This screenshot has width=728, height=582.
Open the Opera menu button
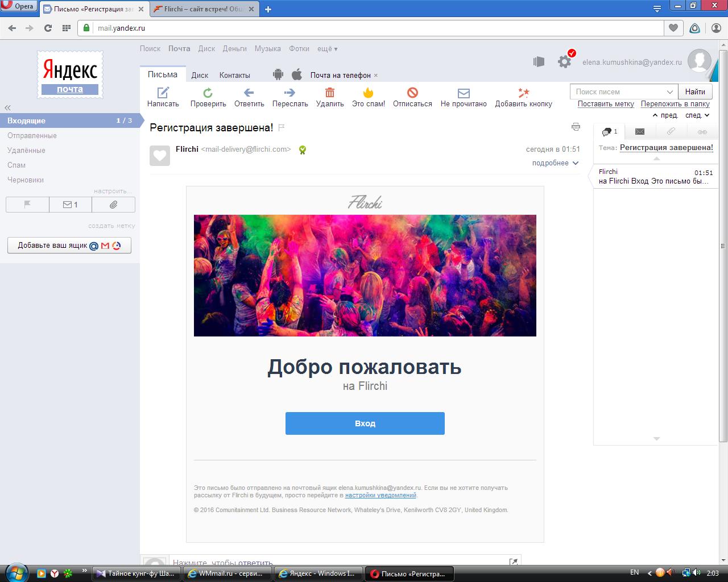[x=19, y=6]
